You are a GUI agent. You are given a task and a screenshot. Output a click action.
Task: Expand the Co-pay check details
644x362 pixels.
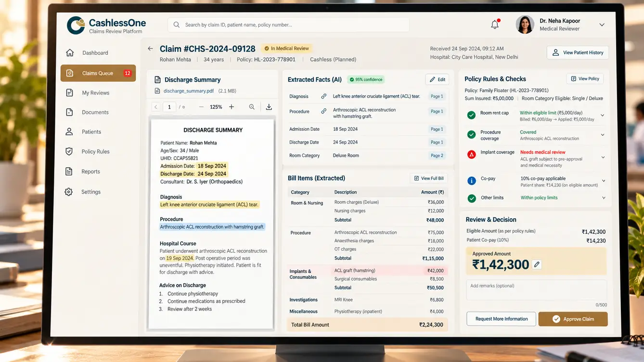(x=603, y=181)
